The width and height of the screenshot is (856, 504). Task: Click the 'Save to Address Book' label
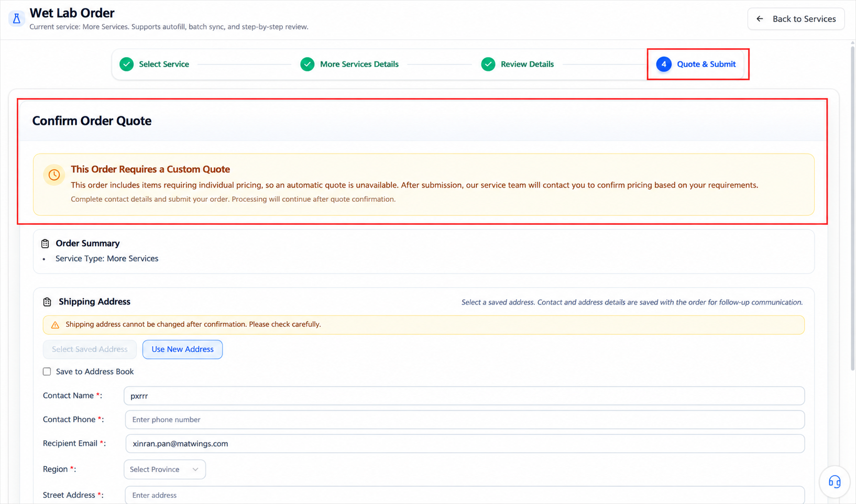click(x=95, y=371)
